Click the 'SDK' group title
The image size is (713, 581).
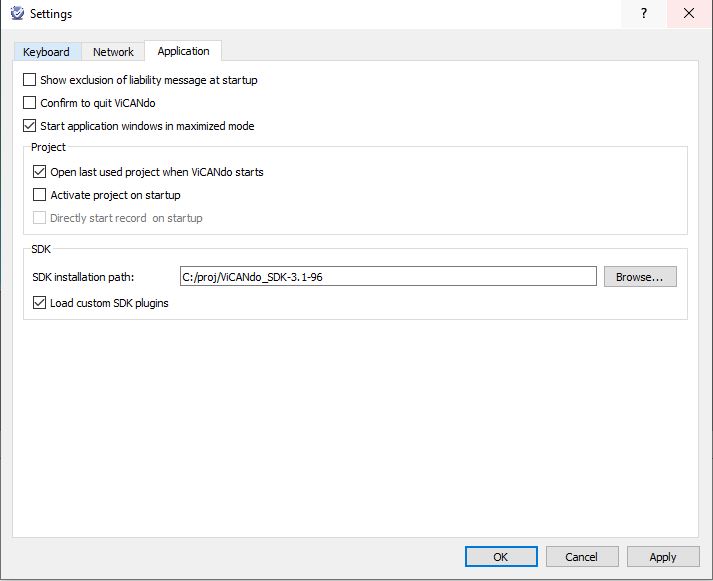click(x=41, y=249)
